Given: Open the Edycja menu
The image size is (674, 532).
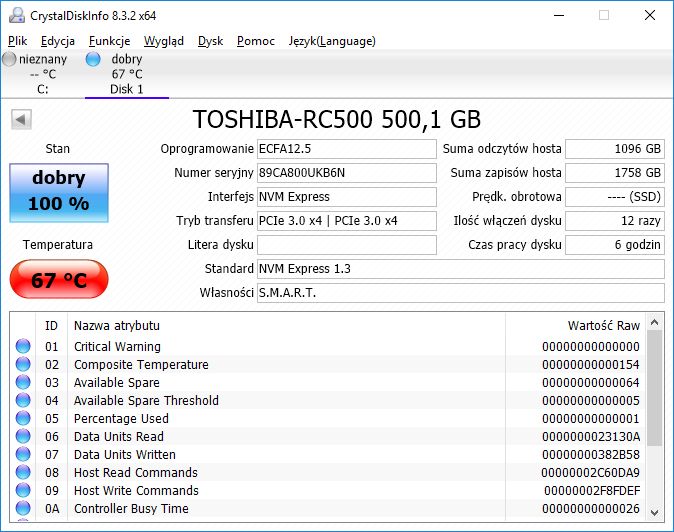Looking at the screenshot, I should pos(58,41).
